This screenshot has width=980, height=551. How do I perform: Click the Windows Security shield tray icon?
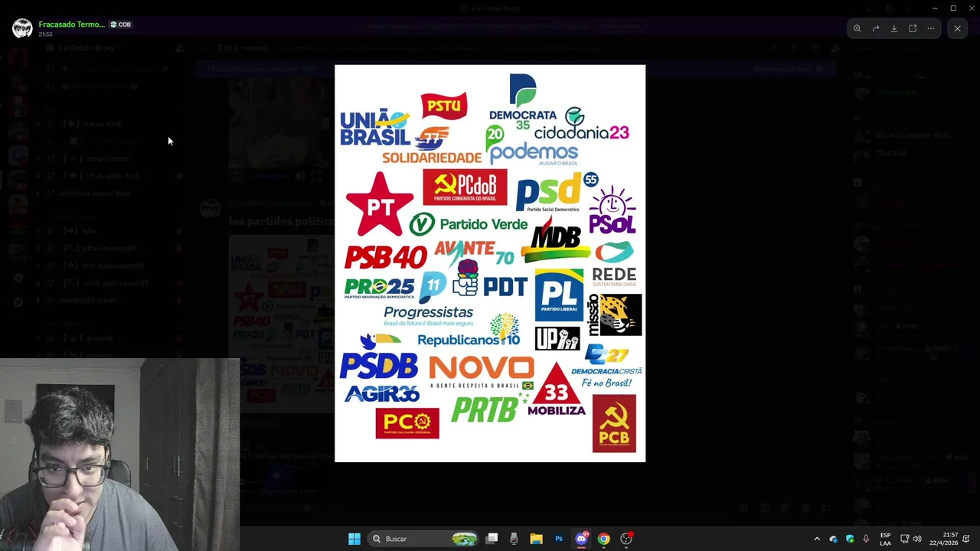850,539
